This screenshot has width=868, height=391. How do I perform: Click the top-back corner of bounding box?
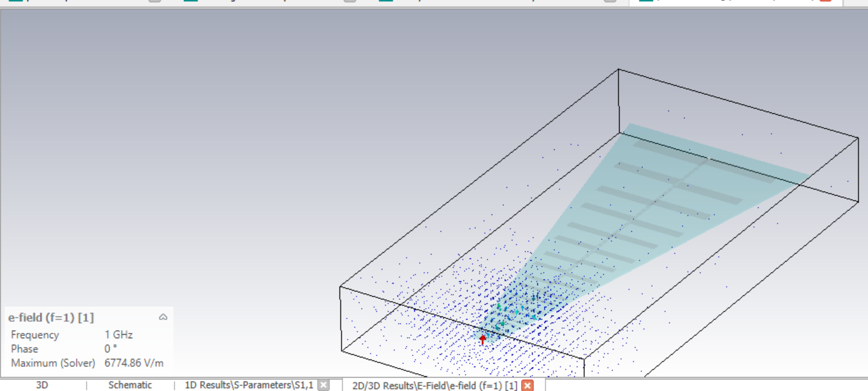coord(618,69)
